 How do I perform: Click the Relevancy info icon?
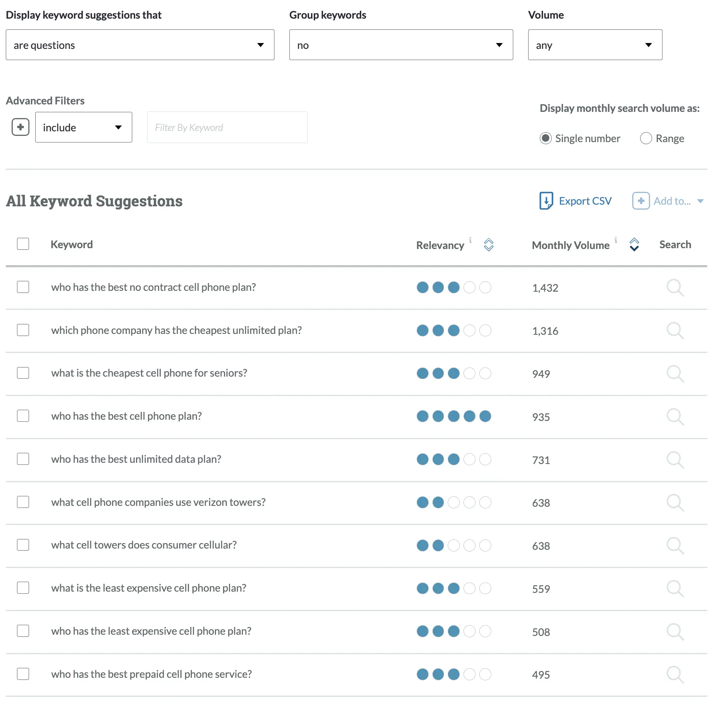coord(470,239)
